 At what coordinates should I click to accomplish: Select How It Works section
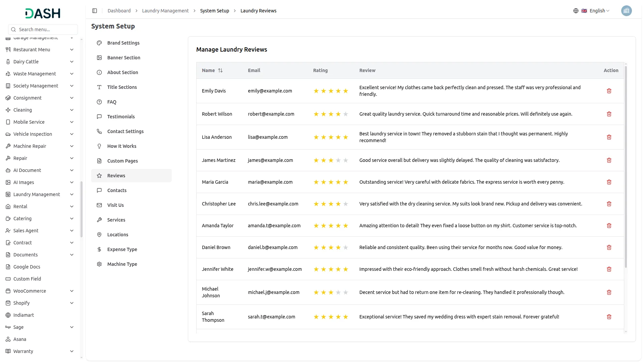coord(131,146)
